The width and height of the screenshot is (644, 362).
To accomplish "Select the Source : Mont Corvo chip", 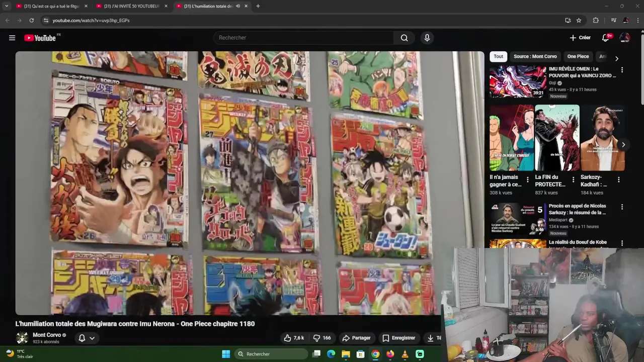I will [535, 56].
